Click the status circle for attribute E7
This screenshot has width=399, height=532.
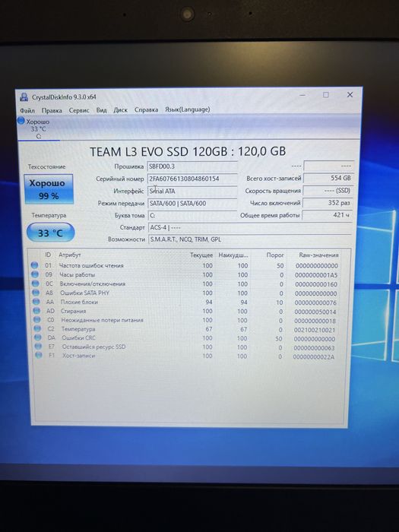pyautogui.click(x=38, y=347)
